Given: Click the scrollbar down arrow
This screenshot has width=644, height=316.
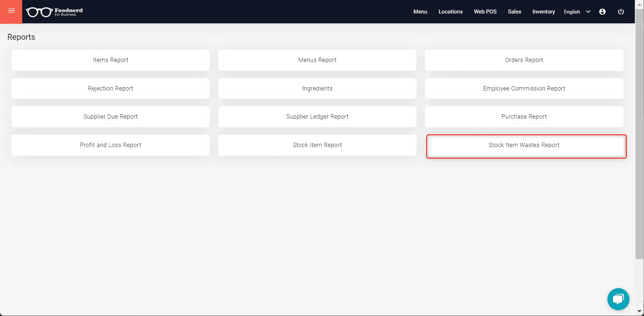Looking at the screenshot, I should 639,312.
